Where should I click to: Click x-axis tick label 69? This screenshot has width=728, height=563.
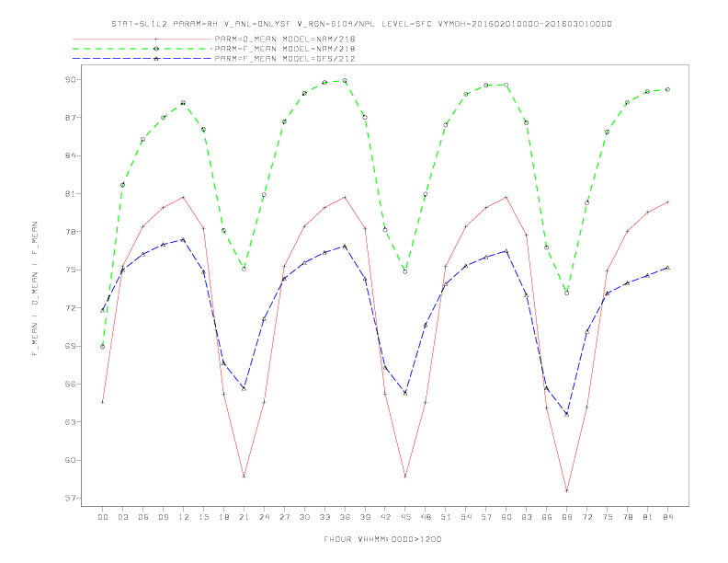(567, 517)
